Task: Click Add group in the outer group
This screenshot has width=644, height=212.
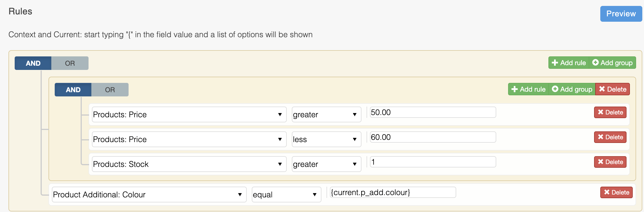Action: tap(612, 63)
